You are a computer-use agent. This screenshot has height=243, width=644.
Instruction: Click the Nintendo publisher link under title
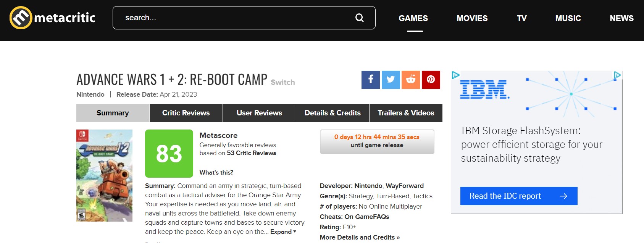pos(90,94)
